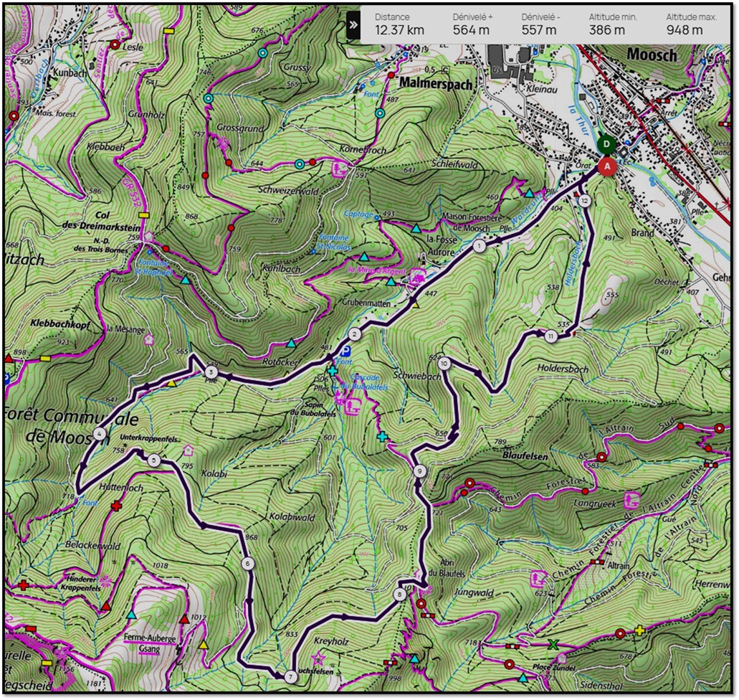Select the blue parking icon near Rotacker
Viewport: 739px width, 700px height.
pos(345,351)
